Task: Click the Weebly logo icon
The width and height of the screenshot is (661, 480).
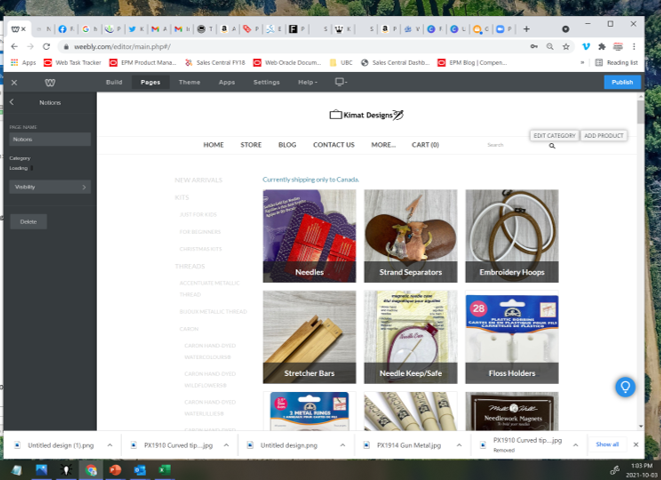Action: [50, 82]
